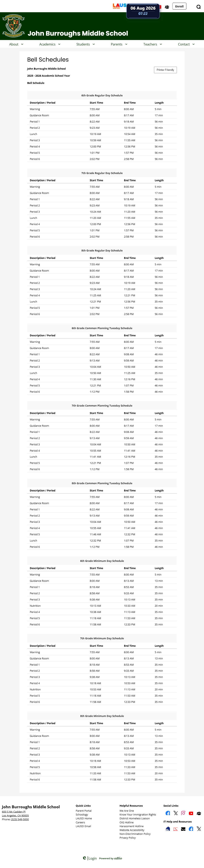The height and width of the screenshot is (868, 204).
Task: Open the Parents navigation menu
Action: pyautogui.click(x=119, y=44)
